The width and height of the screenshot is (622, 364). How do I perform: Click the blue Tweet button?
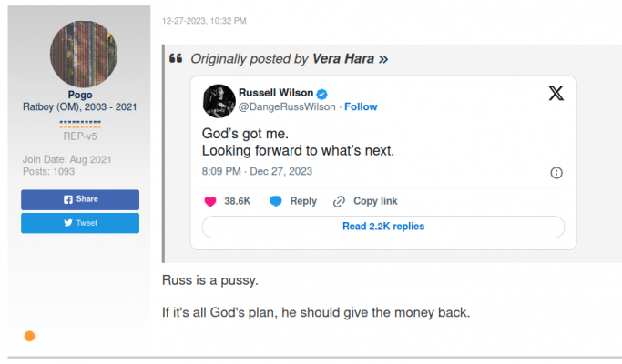[80, 223]
